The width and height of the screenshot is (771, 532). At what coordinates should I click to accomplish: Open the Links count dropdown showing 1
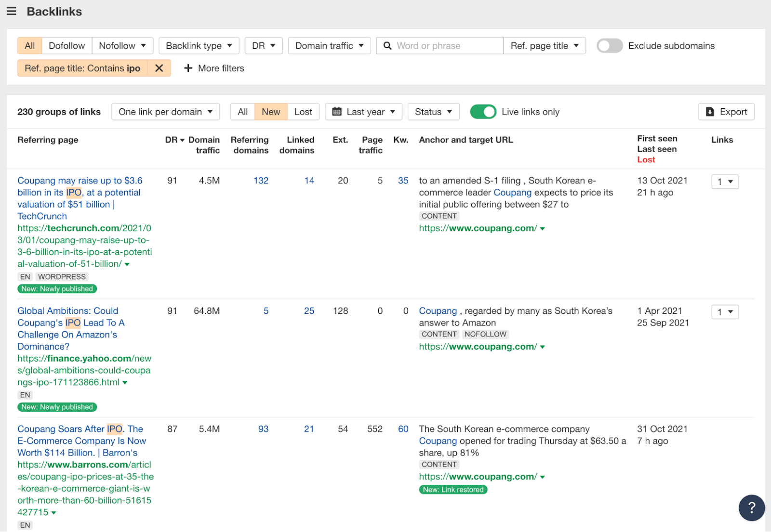pos(725,182)
